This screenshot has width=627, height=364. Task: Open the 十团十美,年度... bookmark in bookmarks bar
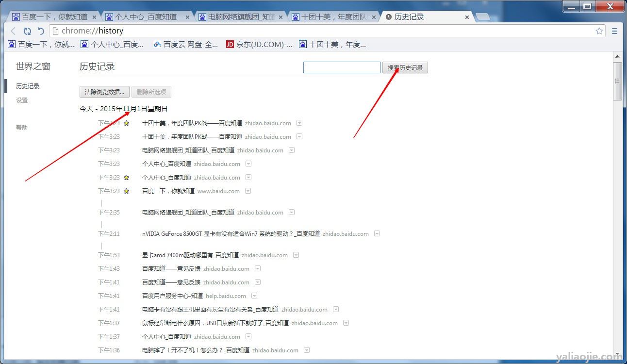point(332,44)
